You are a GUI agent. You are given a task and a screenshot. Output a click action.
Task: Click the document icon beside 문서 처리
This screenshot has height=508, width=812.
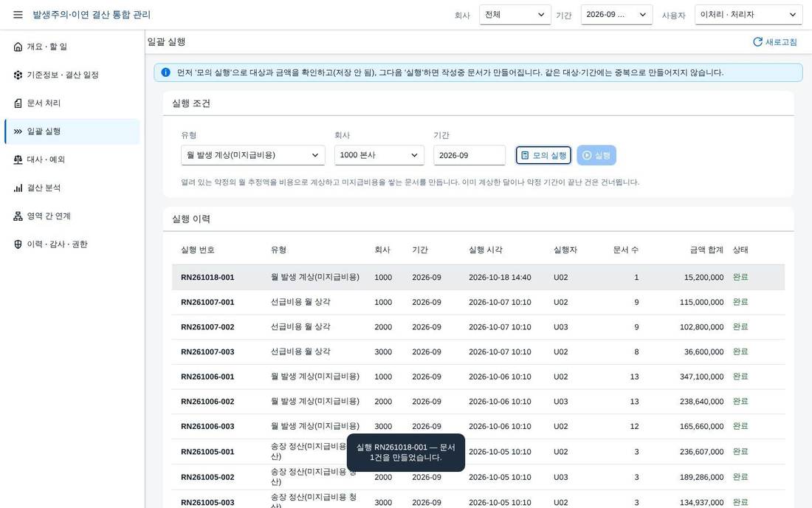pyautogui.click(x=18, y=103)
